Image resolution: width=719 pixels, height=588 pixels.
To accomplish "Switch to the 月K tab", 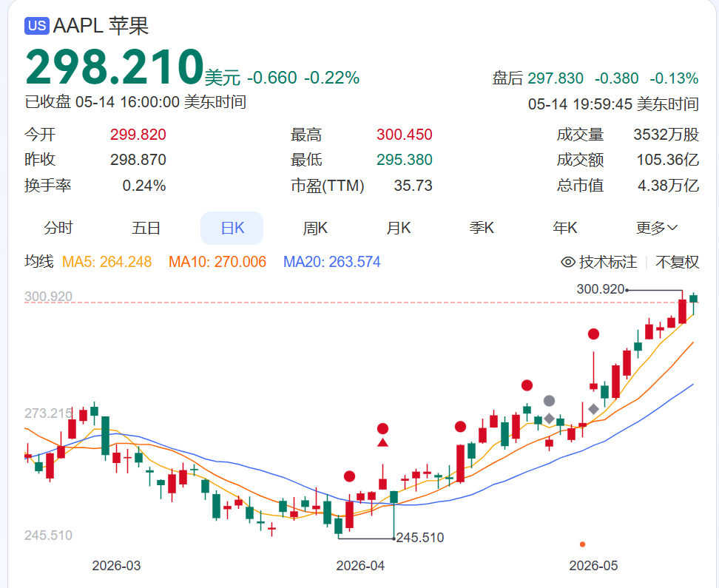I will pyautogui.click(x=399, y=228).
